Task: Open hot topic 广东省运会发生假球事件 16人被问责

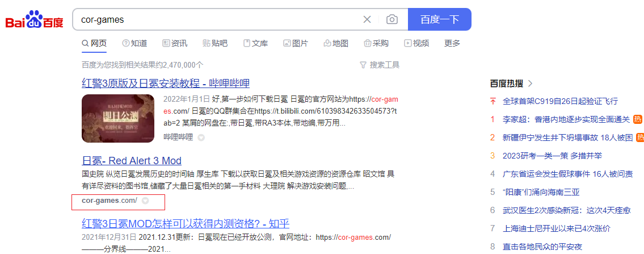Action: tap(567, 174)
